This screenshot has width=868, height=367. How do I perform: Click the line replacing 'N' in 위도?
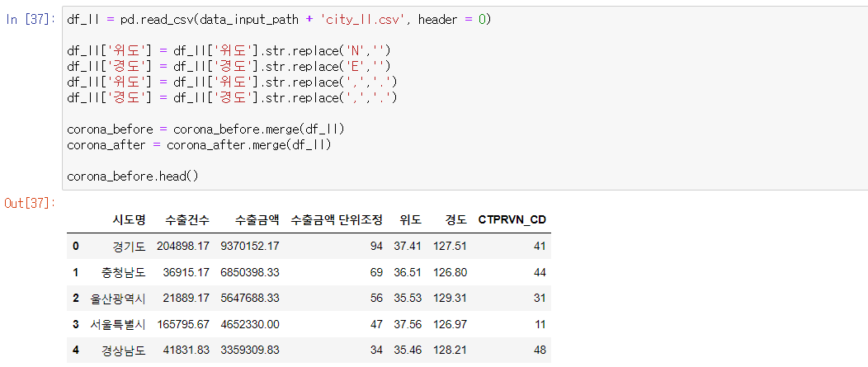tap(229, 51)
